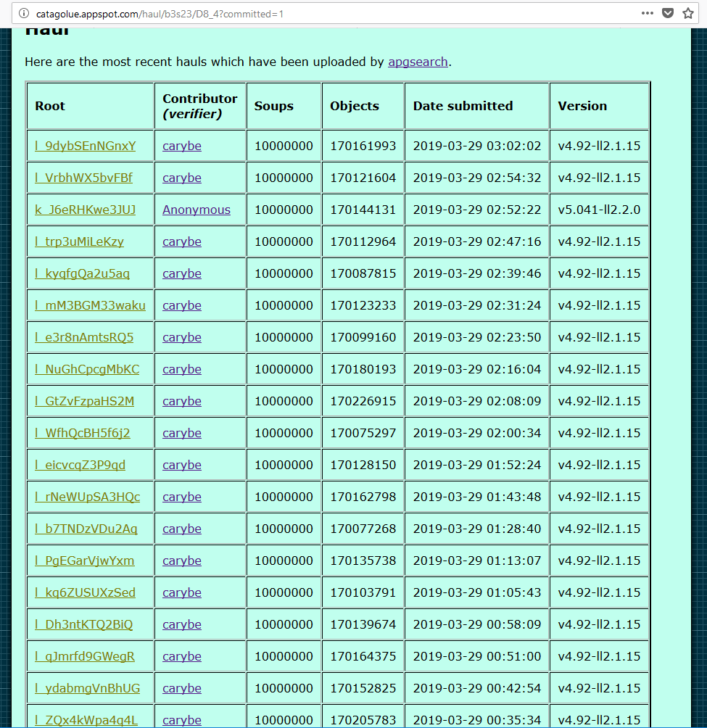Open carybe link in l_rNeWUpSA3HQc row
The height and width of the screenshot is (728, 707).
(x=182, y=497)
